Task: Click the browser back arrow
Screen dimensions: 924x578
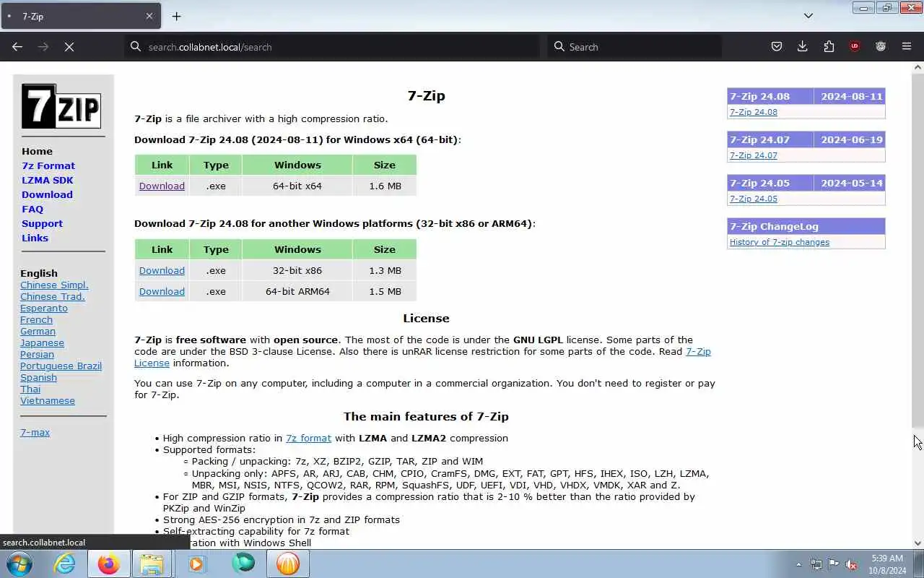Action: pyautogui.click(x=17, y=46)
